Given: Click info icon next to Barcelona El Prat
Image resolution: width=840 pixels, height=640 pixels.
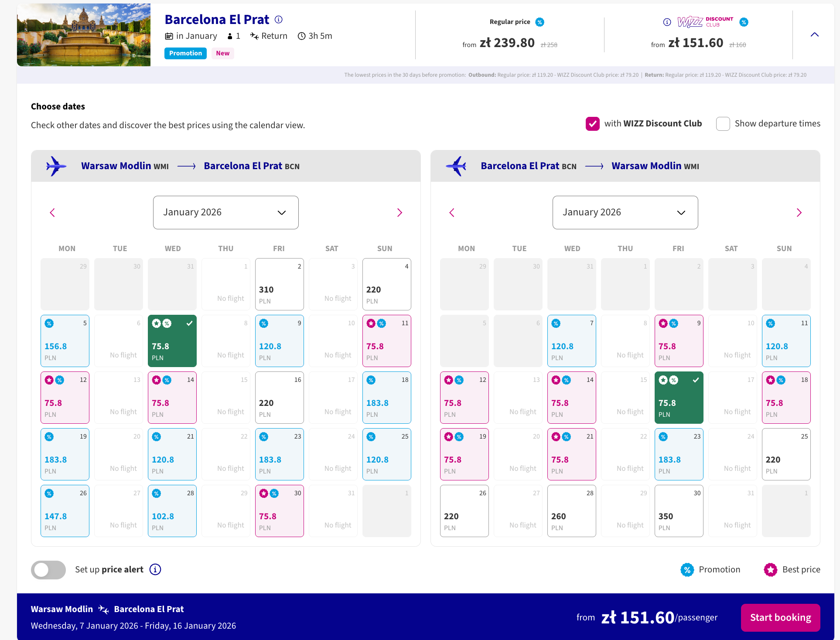Looking at the screenshot, I should pos(279,20).
